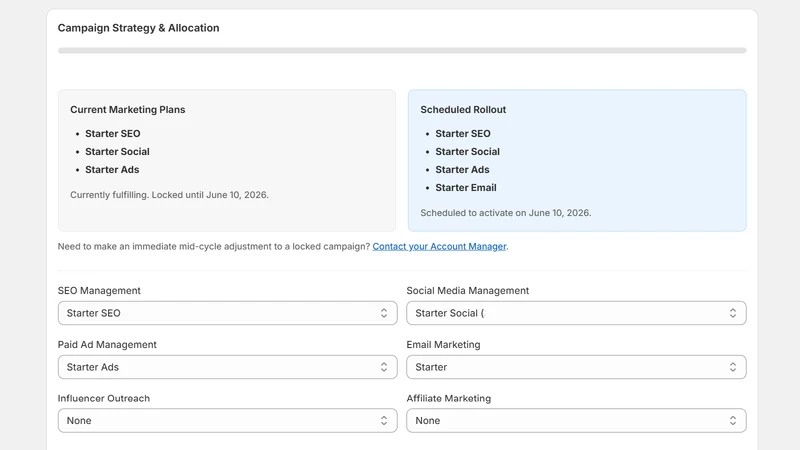This screenshot has height=450, width=800.
Task: Click Starter Ads in Scheduled Rollout
Action: [x=462, y=169]
